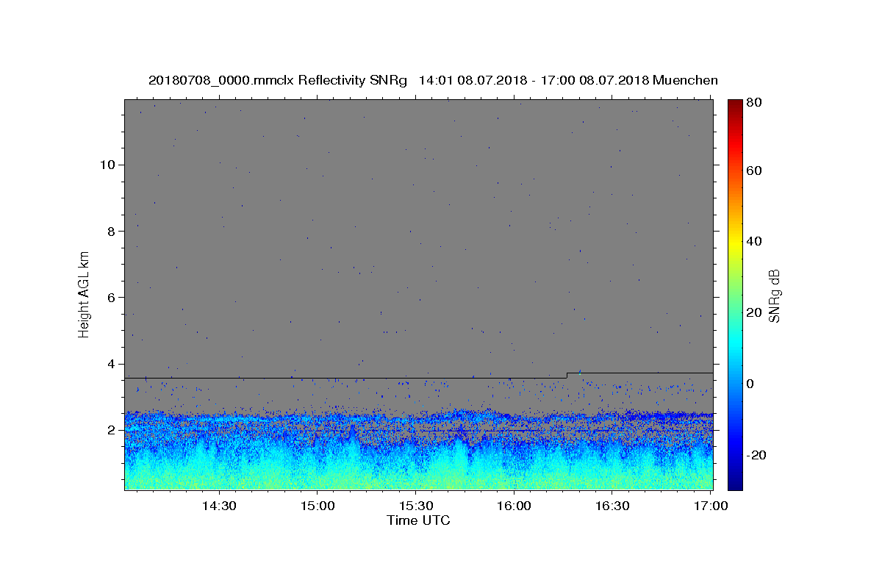Click the colorbar value label 80
This screenshot has height=588, width=882.
click(754, 102)
